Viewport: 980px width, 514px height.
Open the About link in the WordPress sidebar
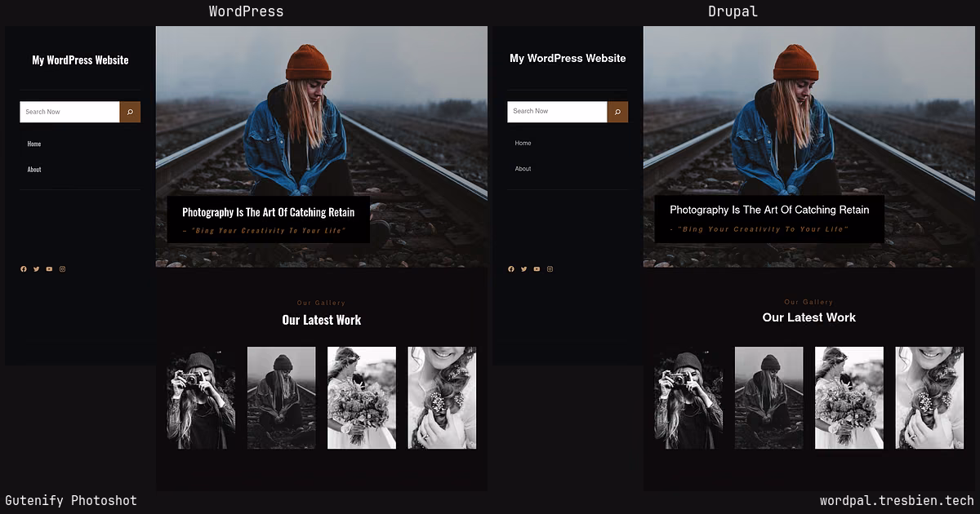(34, 170)
